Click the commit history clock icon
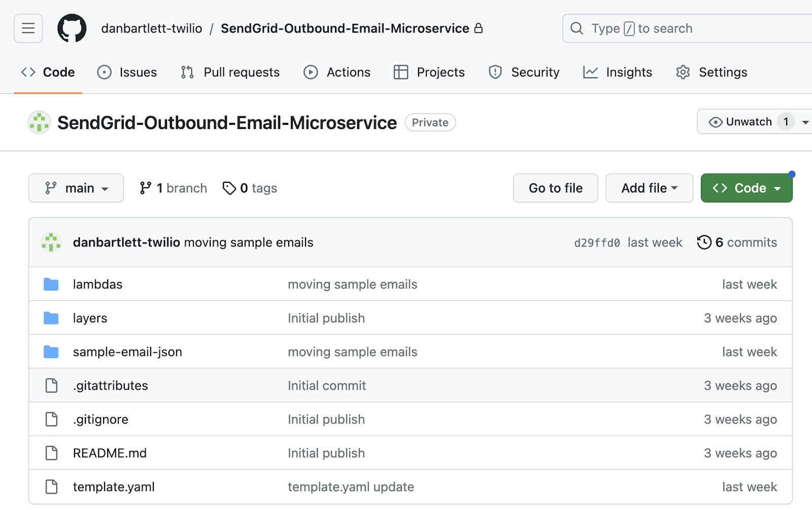Image resolution: width=812 pixels, height=510 pixels. [704, 242]
